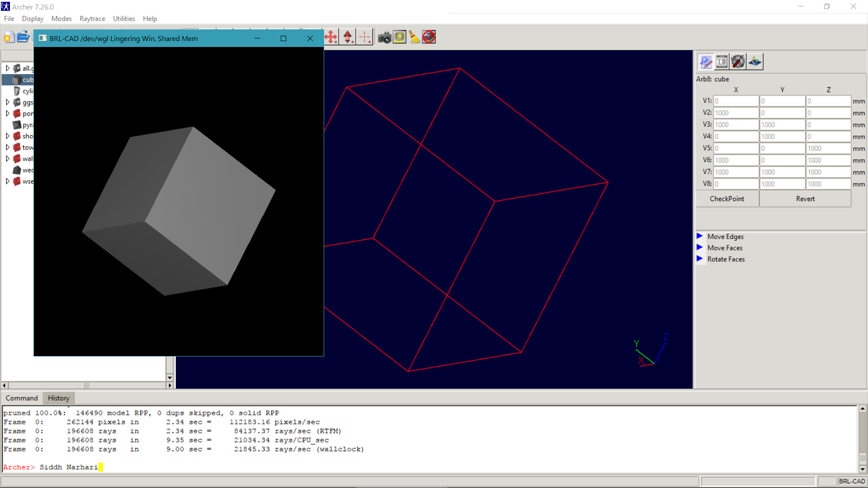Switch to the History tab
This screenshot has width=868, height=488.
[59, 398]
